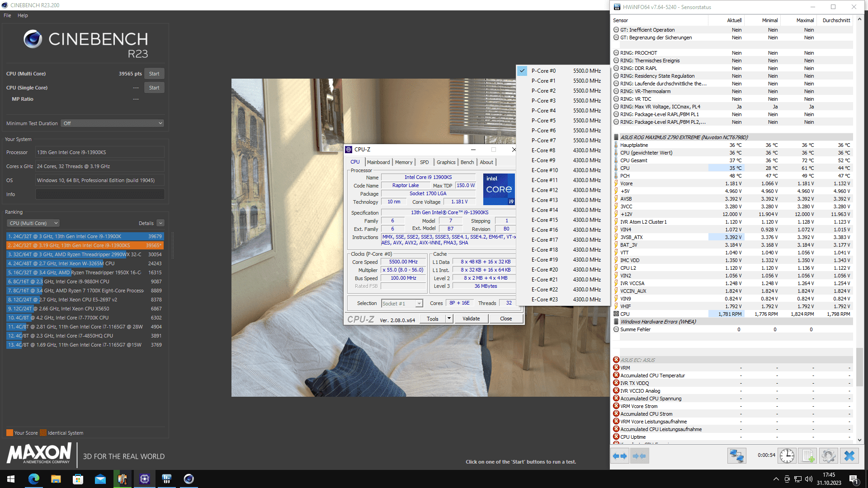868x488 pixels.
Task: Switch to HWiNFO sensors taskbar icon
Action: (122, 479)
